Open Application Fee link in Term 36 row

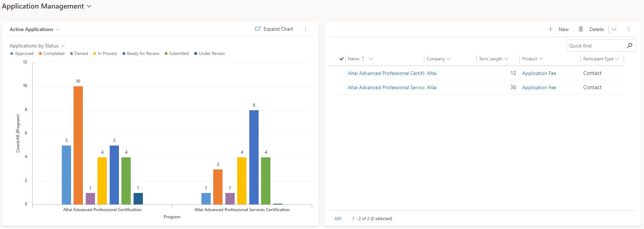(539, 87)
